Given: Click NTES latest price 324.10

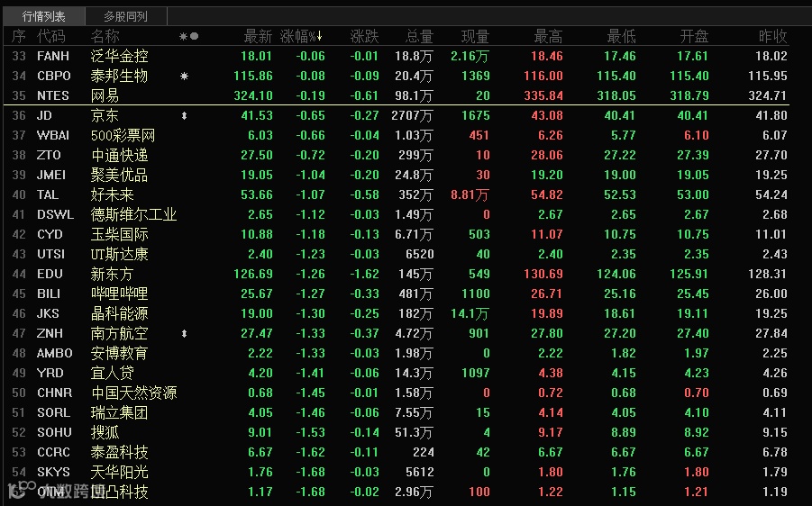Looking at the screenshot, I should 252,95.
